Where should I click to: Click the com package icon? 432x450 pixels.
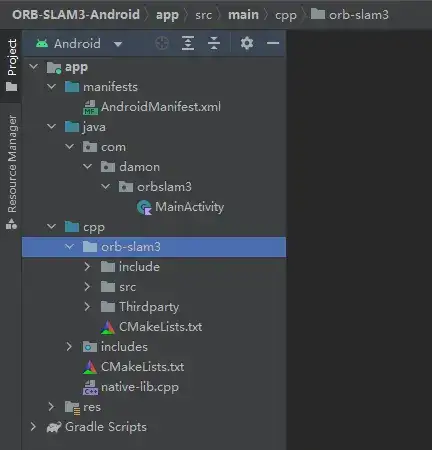pyautogui.click(x=90, y=147)
